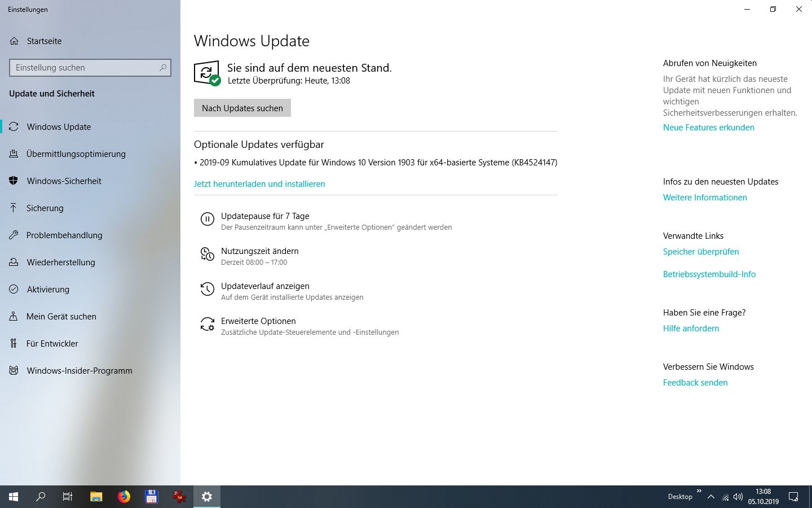
Task: Open the notification center icon
Action: pyautogui.click(x=793, y=497)
